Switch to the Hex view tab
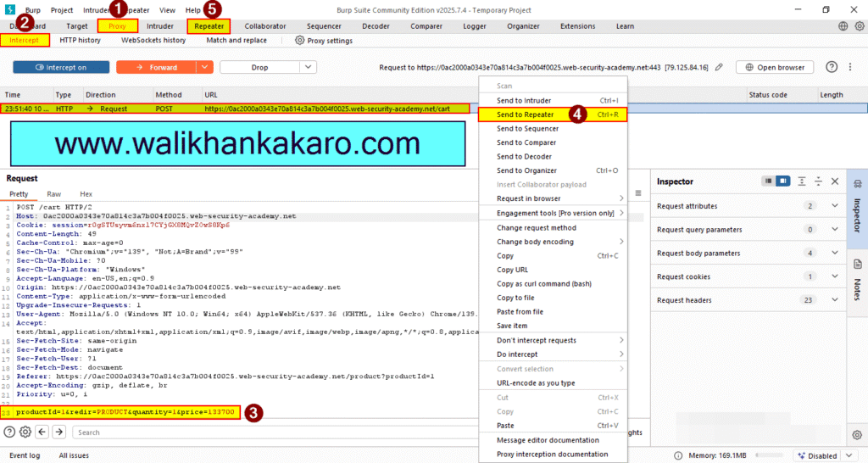Image resolution: width=868 pixels, height=463 pixels. coord(86,194)
